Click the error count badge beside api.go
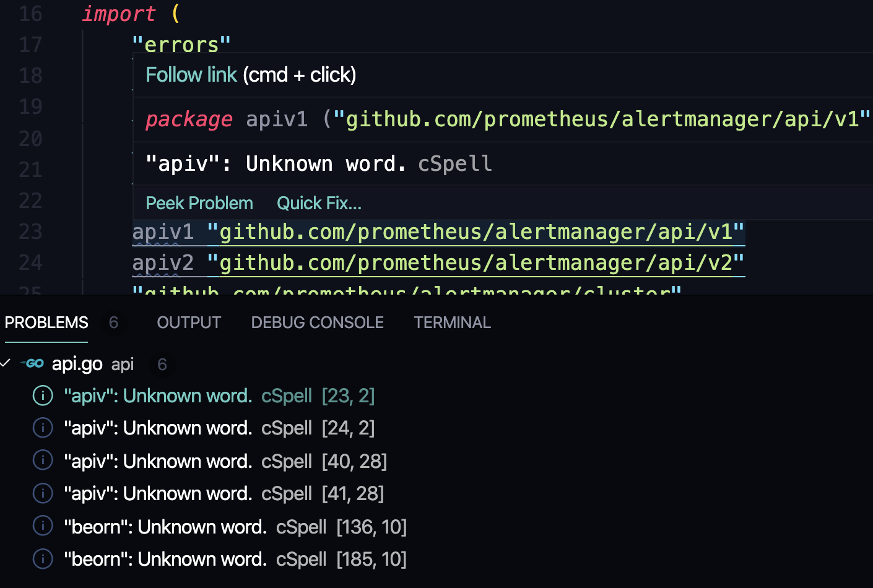 click(162, 364)
